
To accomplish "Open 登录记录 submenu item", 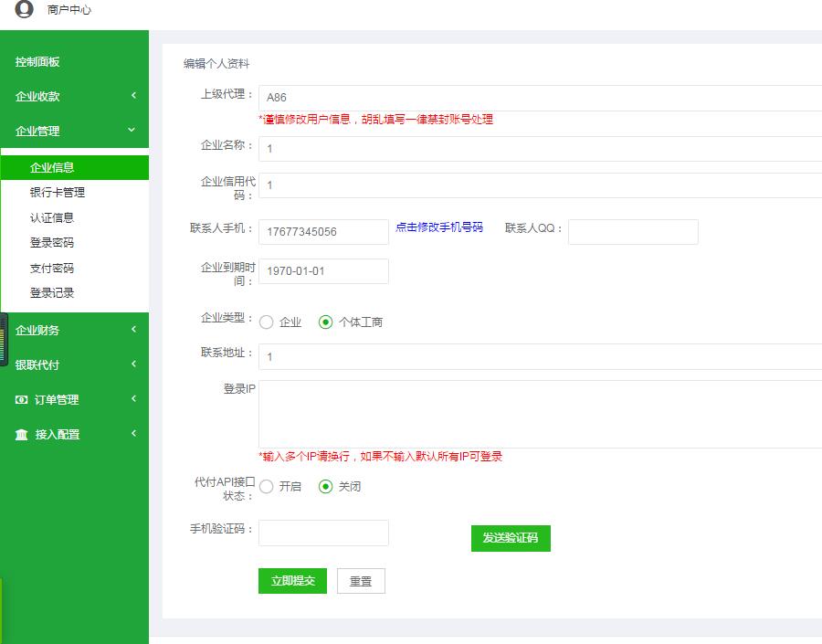I will click(52, 293).
